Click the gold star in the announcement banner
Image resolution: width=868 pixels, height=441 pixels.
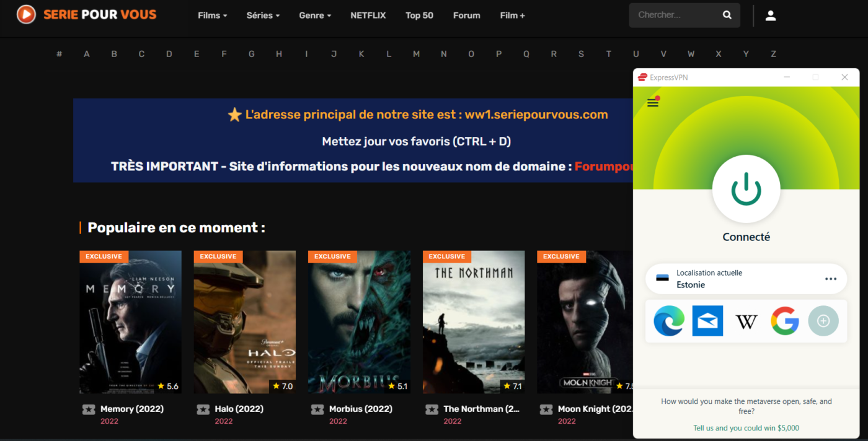point(234,115)
